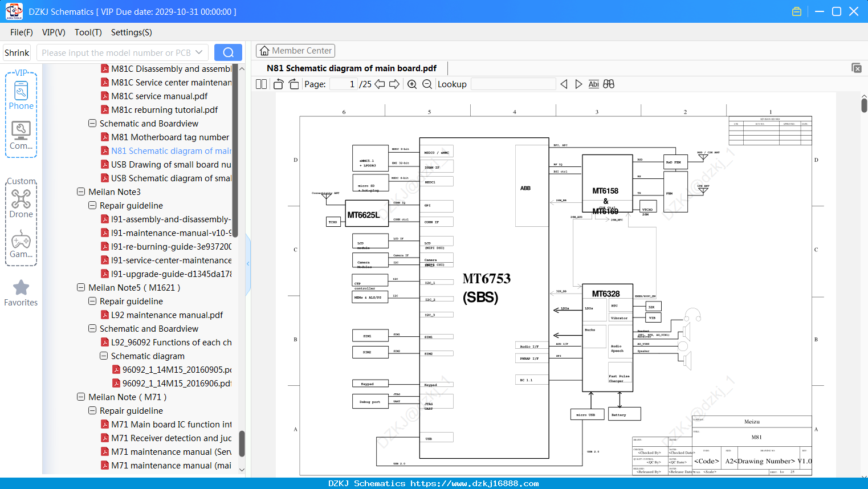
Task: Collapse Schematic diagram subfolder
Action: click(x=104, y=356)
